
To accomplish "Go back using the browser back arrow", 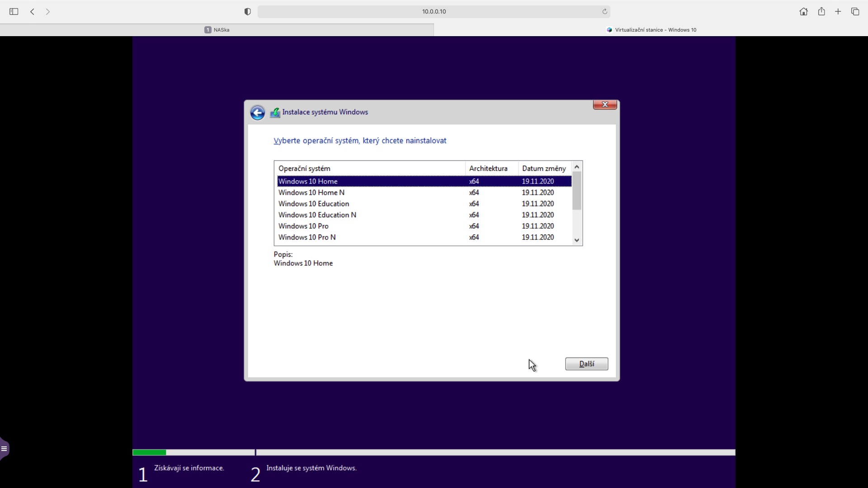I will pos(32,12).
